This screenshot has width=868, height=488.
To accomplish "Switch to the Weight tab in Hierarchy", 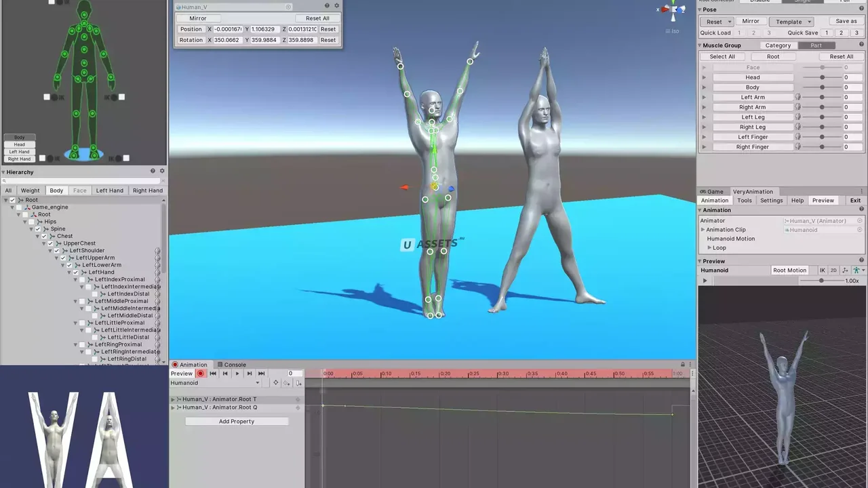I will coord(30,190).
